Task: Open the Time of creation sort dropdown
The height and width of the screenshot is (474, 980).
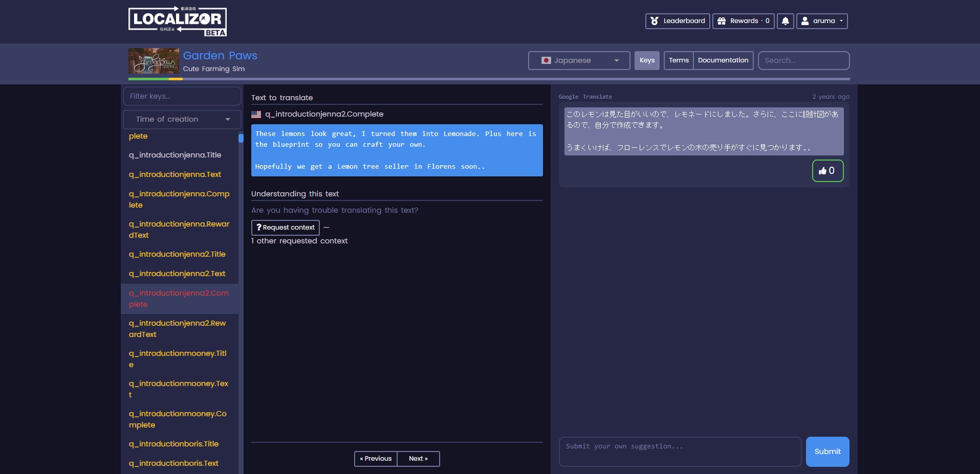Action: [x=182, y=119]
